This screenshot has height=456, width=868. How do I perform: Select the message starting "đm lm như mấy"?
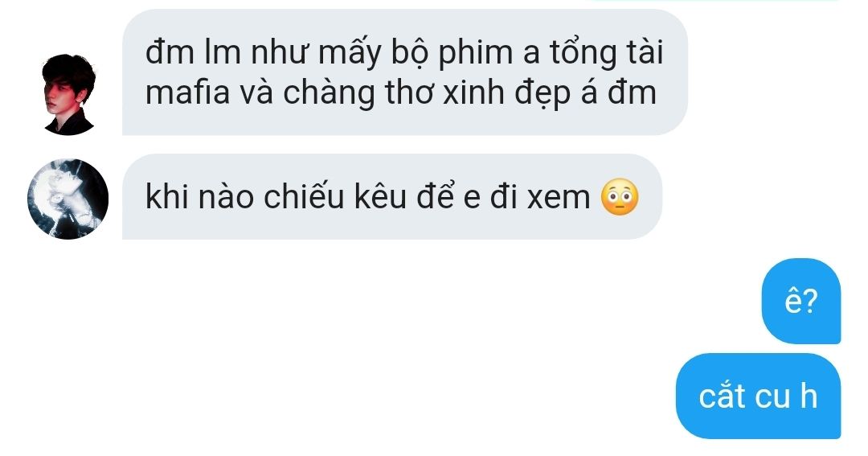[x=404, y=72]
